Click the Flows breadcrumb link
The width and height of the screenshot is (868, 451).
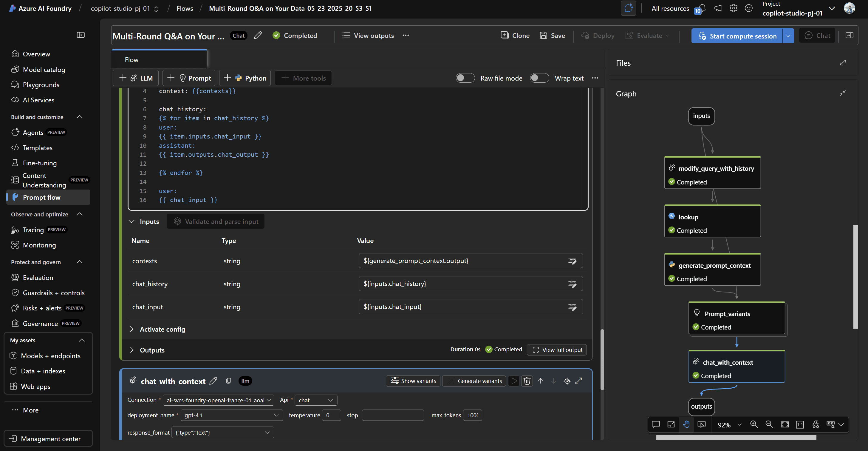click(185, 8)
